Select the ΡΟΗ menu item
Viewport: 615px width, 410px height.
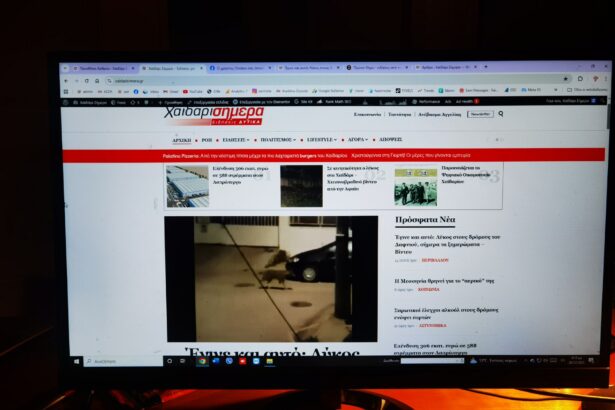click(206, 140)
